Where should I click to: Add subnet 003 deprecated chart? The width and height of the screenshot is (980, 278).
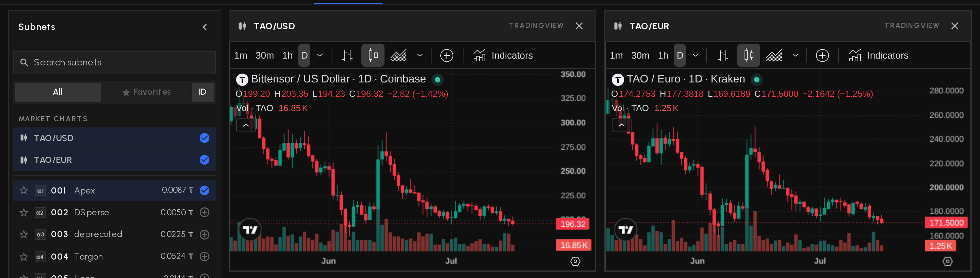pos(204,235)
